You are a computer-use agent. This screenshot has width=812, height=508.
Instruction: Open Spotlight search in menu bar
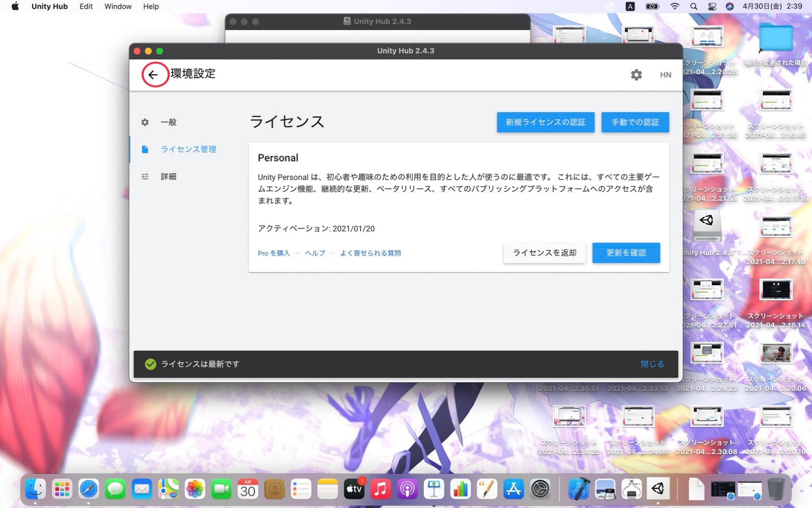pyautogui.click(x=694, y=7)
